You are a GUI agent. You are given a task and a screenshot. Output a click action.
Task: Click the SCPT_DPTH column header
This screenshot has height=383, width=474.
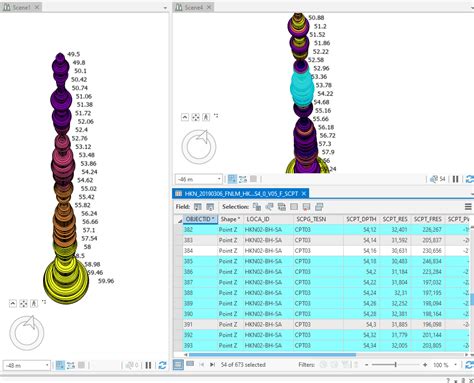click(x=361, y=219)
